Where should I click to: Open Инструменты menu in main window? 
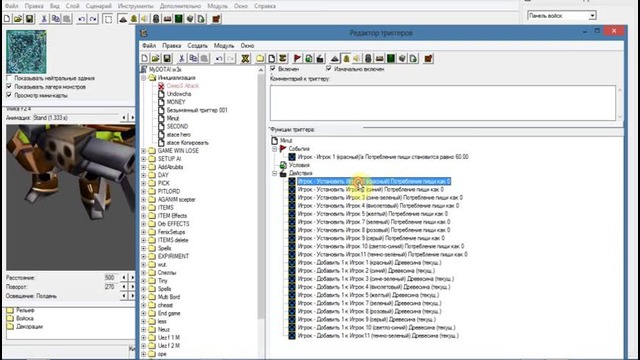click(136, 6)
